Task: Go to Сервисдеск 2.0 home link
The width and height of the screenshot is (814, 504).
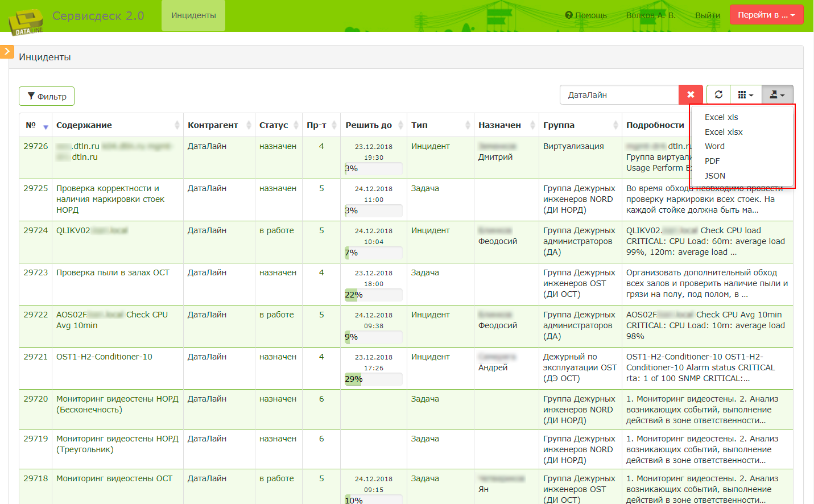Action: click(x=98, y=15)
